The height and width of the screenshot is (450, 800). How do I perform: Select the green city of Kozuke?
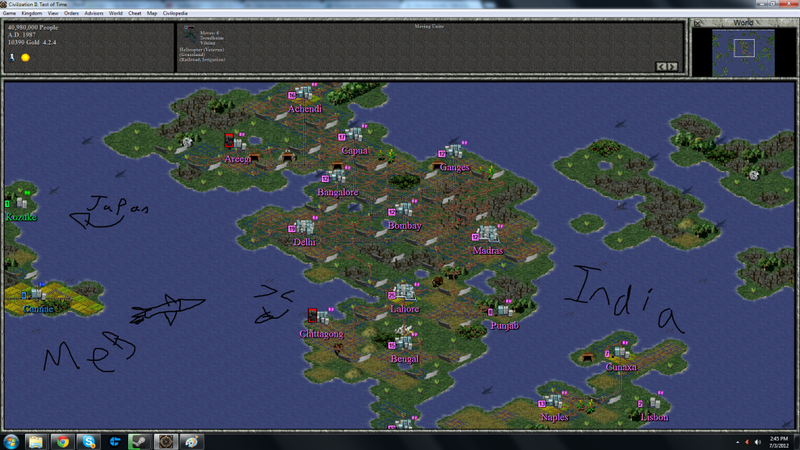(x=21, y=203)
